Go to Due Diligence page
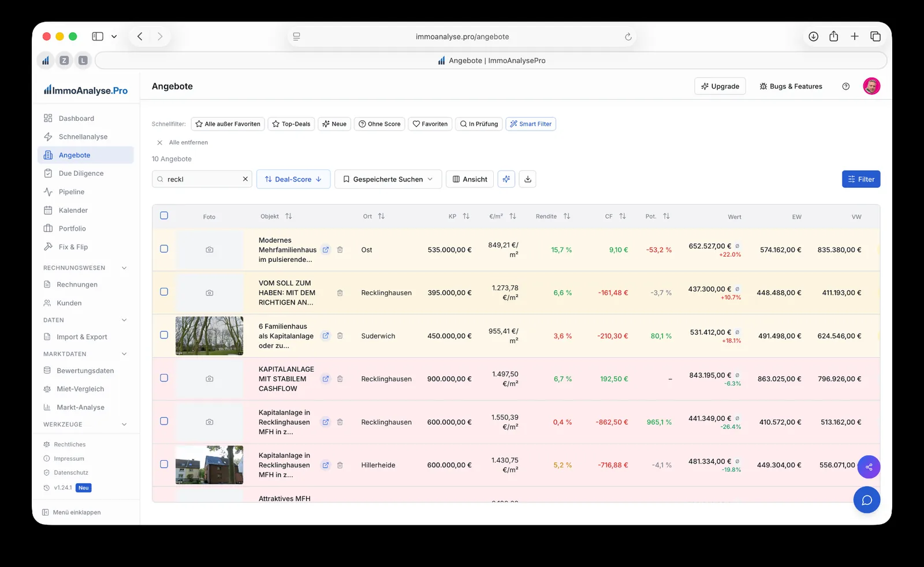924x567 pixels. pyautogui.click(x=85, y=173)
